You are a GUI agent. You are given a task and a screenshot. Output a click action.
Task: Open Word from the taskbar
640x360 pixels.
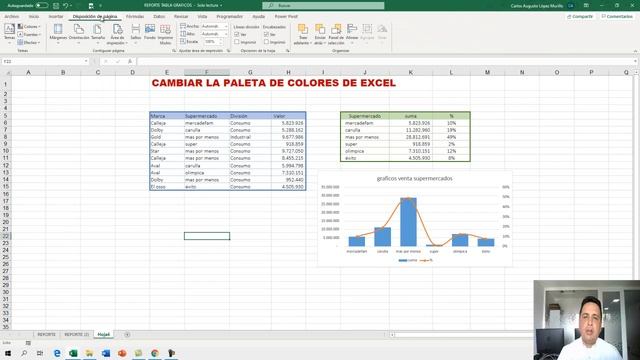click(106, 353)
